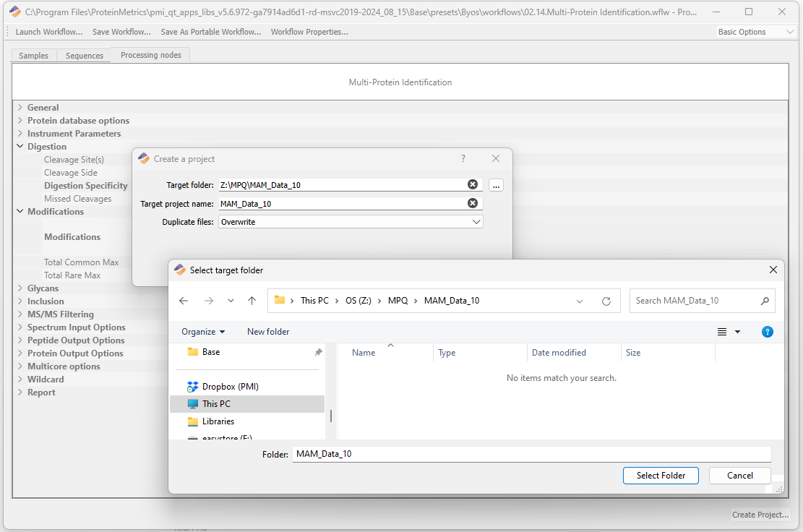Click Launch Workflow menu item
Viewport: 803px width, 532px height.
click(48, 32)
